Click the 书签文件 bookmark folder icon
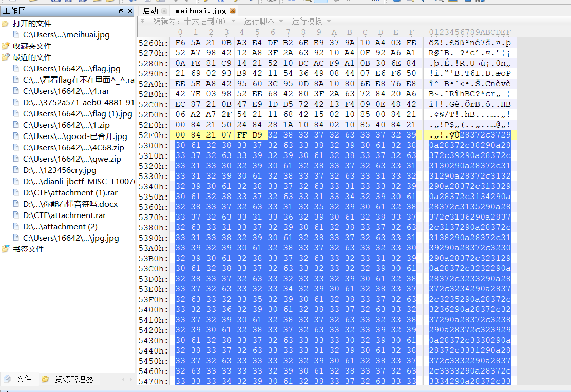 pos(5,249)
